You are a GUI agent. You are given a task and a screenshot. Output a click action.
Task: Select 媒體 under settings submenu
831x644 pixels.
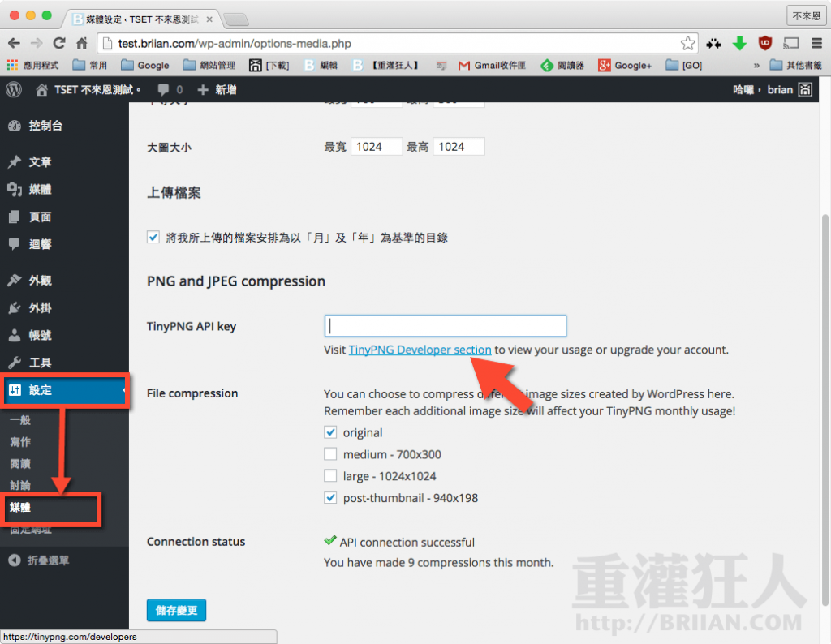pyautogui.click(x=20, y=508)
